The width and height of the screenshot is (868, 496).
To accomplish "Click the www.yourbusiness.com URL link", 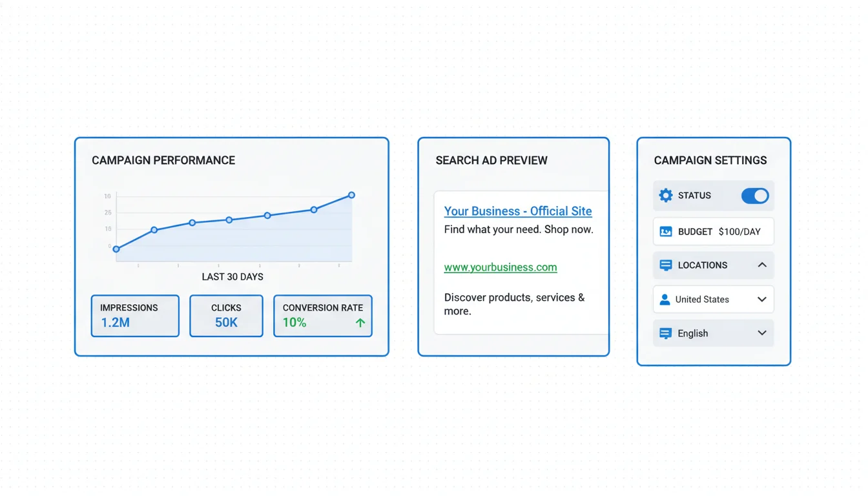I will click(x=500, y=267).
